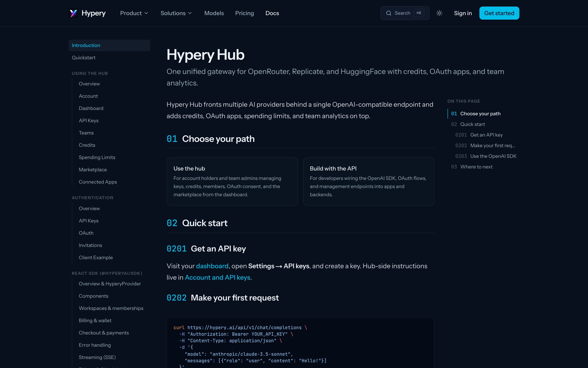Image resolution: width=588 pixels, height=368 pixels.
Task: Open the Docs nav item
Action: tap(272, 13)
